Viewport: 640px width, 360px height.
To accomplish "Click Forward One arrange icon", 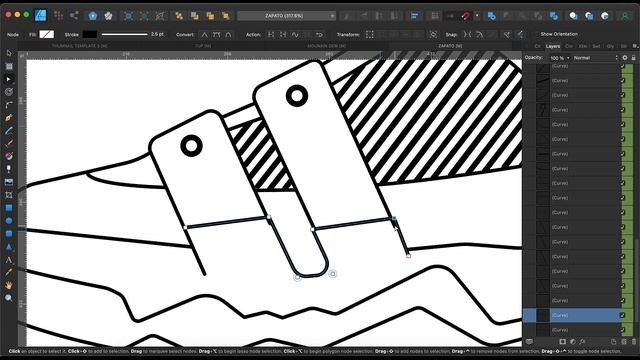I will (x=210, y=16).
